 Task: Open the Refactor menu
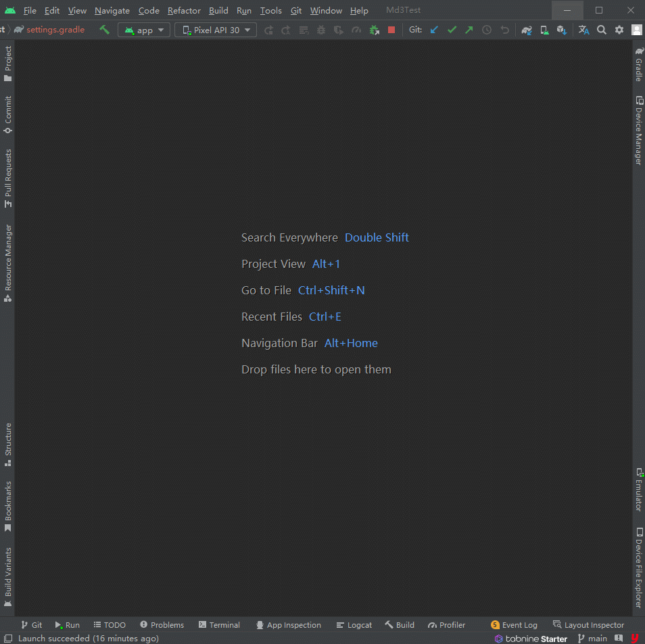pyautogui.click(x=184, y=10)
